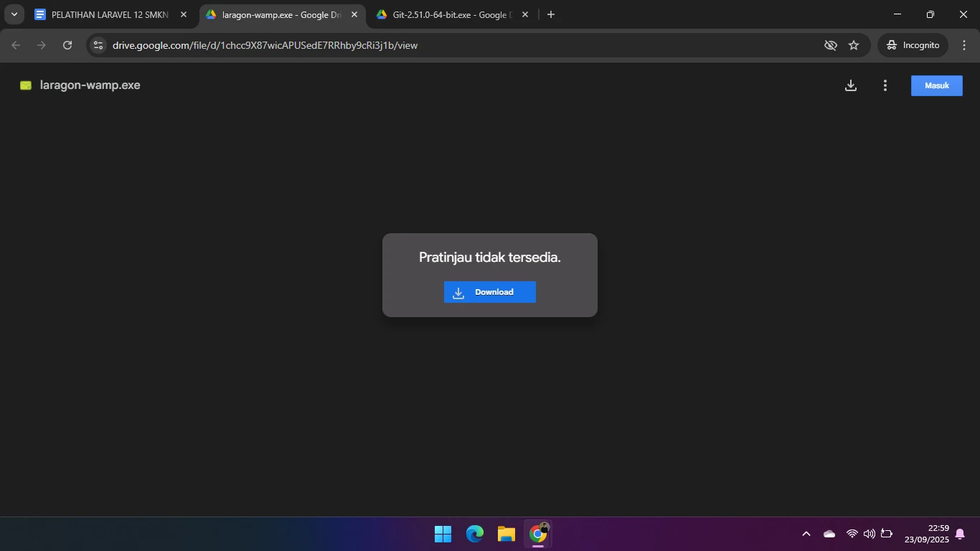This screenshot has height=551, width=980.
Task: Open File Explorer from taskbar
Action: point(507,534)
